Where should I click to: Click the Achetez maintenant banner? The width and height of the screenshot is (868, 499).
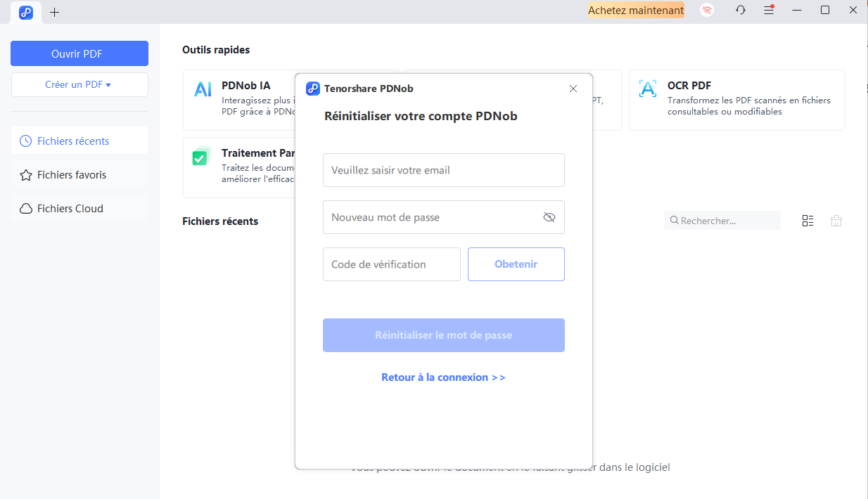[635, 10]
